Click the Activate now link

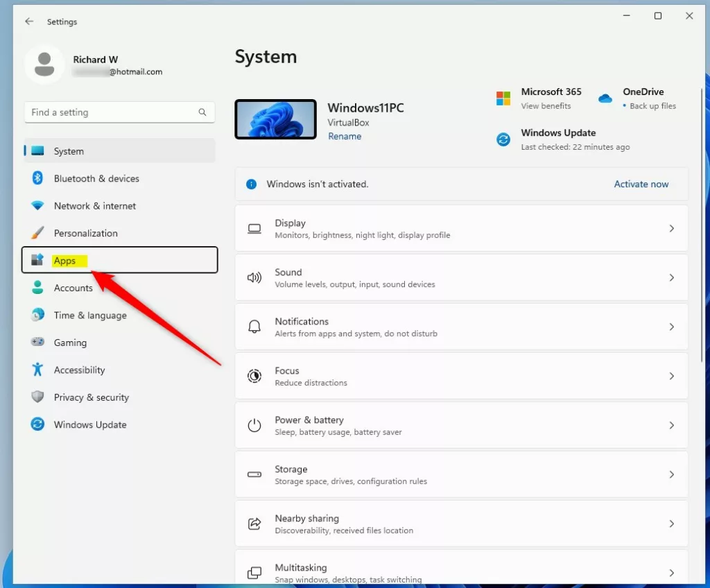[641, 184]
